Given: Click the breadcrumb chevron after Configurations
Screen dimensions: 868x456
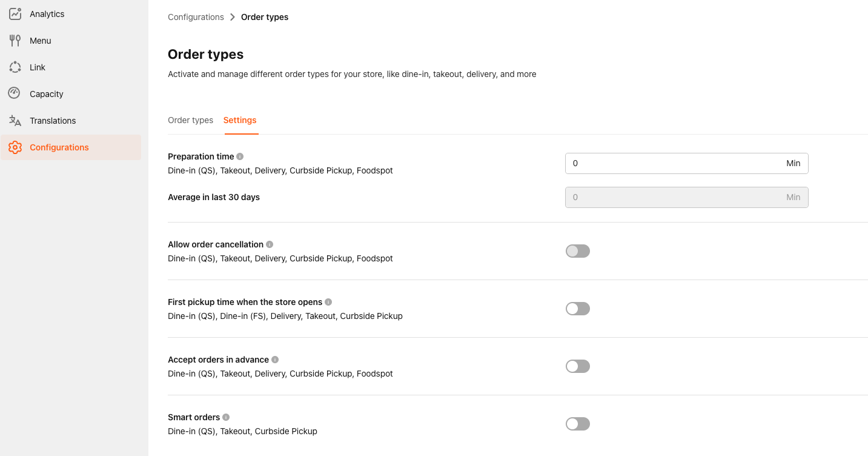Looking at the screenshot, I should click(233, 17).
